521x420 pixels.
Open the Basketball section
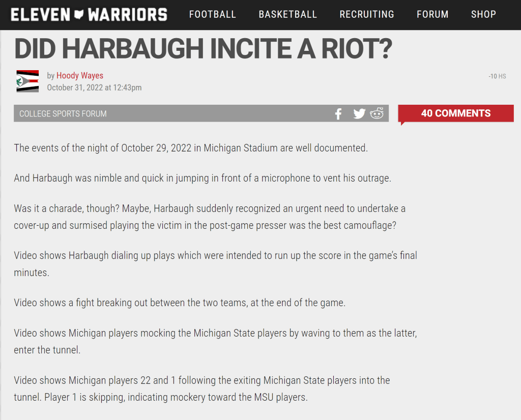287,14
